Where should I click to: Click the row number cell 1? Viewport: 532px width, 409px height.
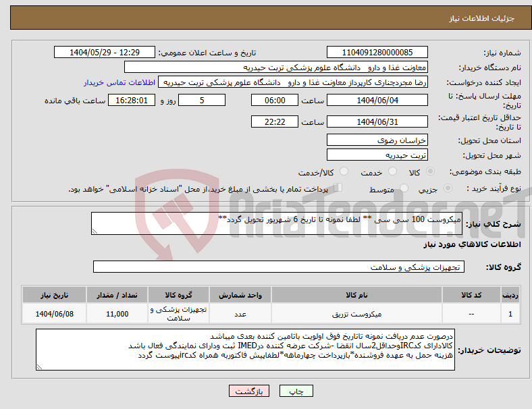(510, 314)
